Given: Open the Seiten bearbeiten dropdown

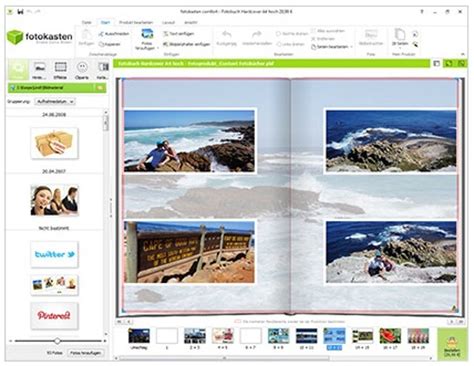Looking at the screenshot, I should pyautogui.click(x=332, y=47).
